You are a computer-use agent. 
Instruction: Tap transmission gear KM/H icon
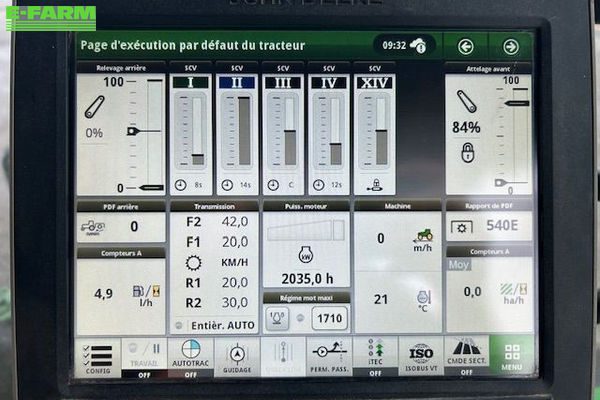click(x=194, y=263)
